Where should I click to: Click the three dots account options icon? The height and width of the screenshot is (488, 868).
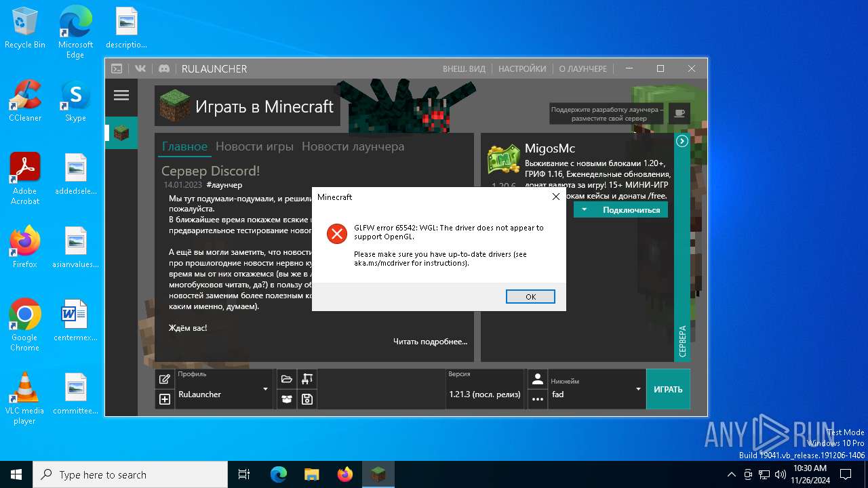click(x=538, y=399)
